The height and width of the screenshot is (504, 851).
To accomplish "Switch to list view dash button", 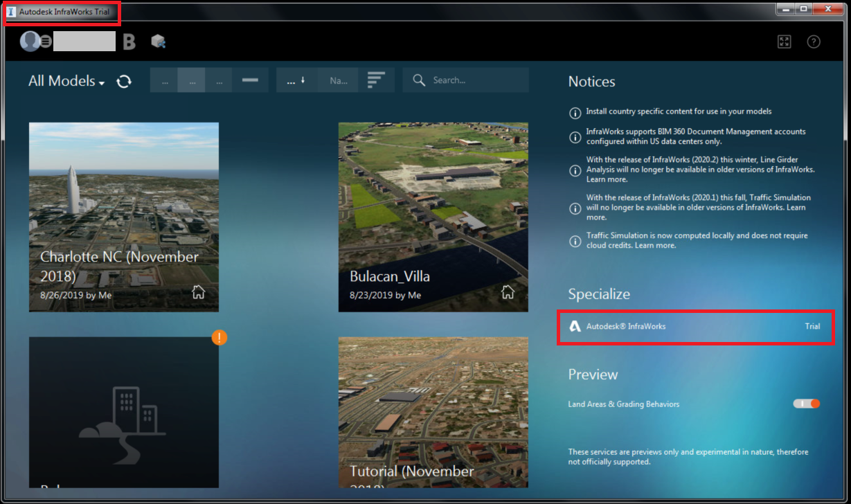I will 249,80.
